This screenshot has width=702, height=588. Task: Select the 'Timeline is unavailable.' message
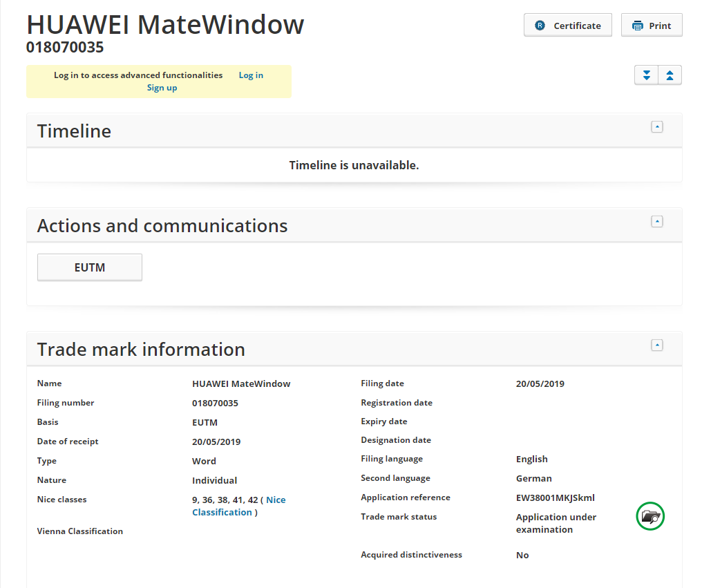tap(354, 165)
